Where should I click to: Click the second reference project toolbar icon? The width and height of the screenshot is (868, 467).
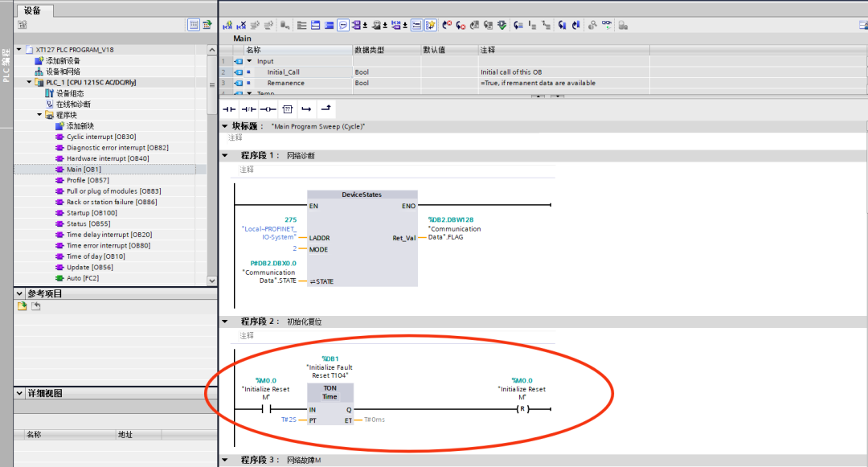(x=36, y=306)
